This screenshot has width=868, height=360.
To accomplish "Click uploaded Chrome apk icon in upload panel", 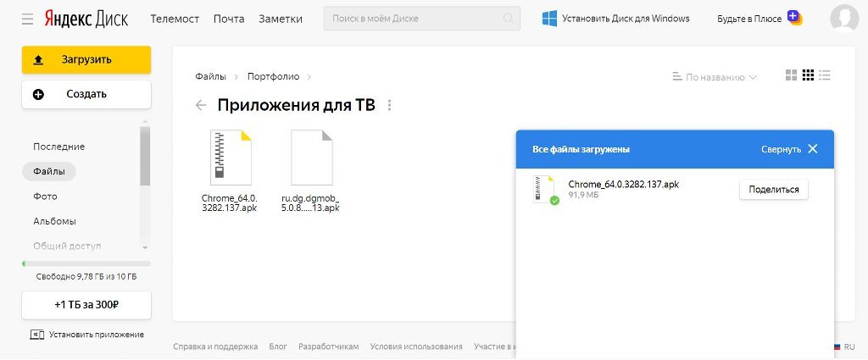I will pyautogui.click(x=545, y=190).
